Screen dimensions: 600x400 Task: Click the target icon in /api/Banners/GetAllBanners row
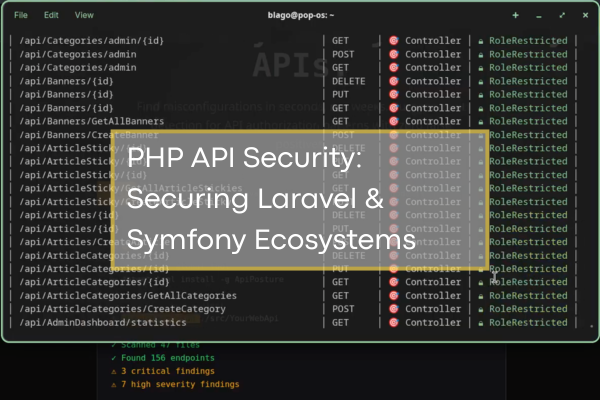pyautogui.click(x=394, y=121)
